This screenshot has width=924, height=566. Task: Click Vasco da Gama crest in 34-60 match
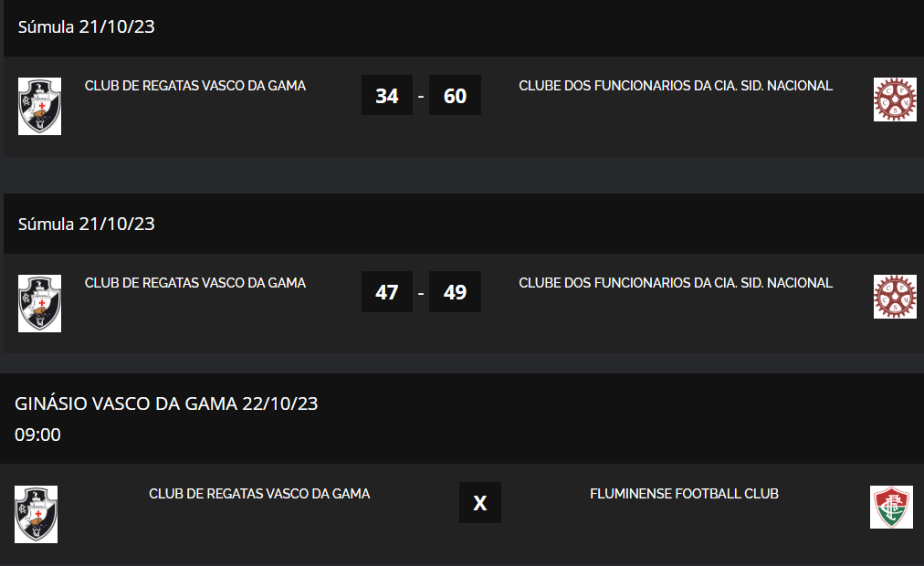(39, 106)
